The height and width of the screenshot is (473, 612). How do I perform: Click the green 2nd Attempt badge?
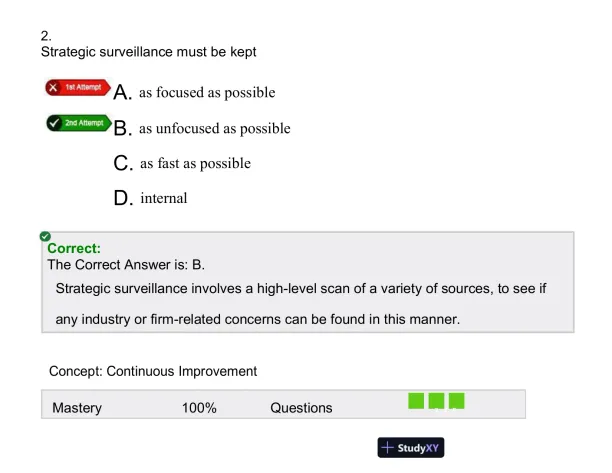77,123
